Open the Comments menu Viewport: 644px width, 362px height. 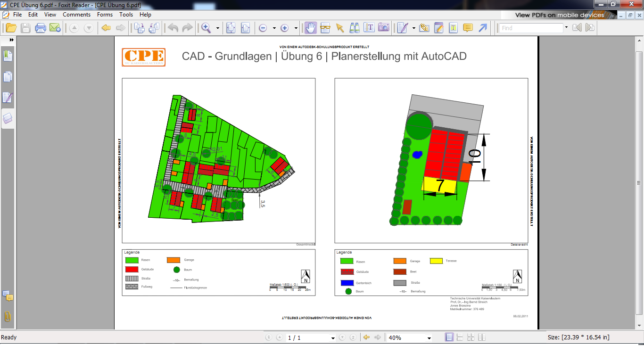76,15
